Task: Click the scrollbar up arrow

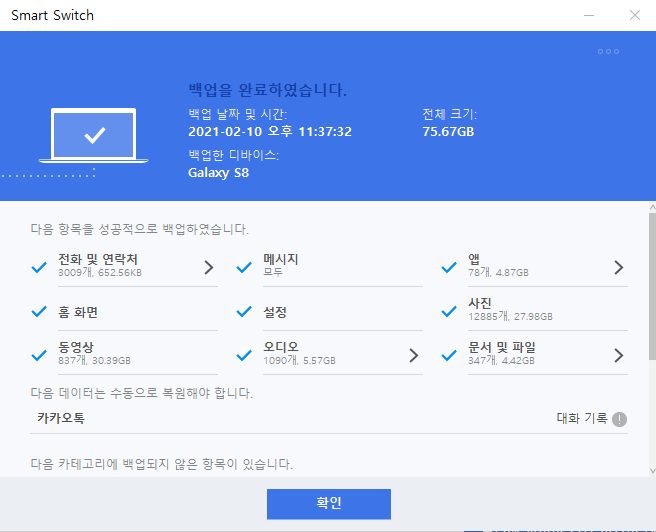Action: tap(652, 207)
